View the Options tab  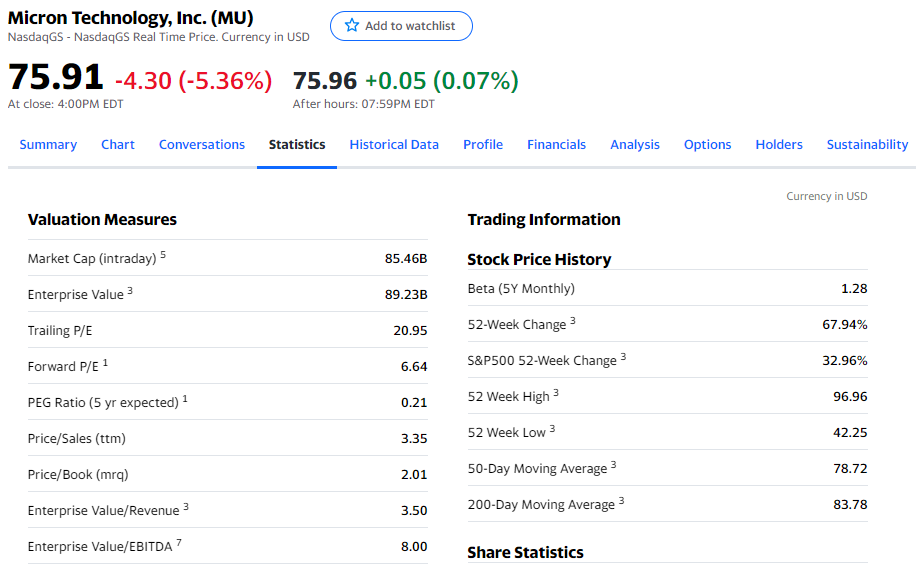[x=707, y=144]
